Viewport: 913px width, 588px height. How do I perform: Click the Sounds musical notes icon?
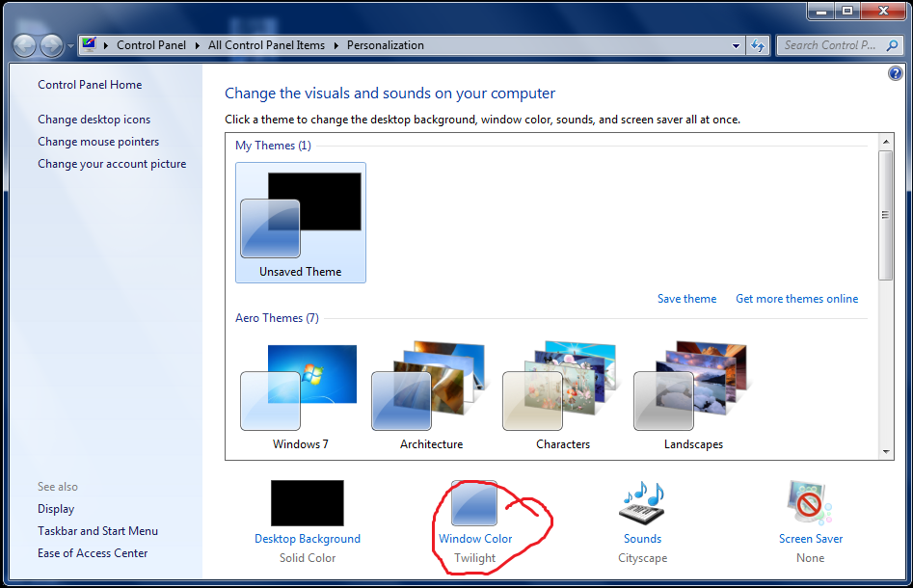coord(643,503)
